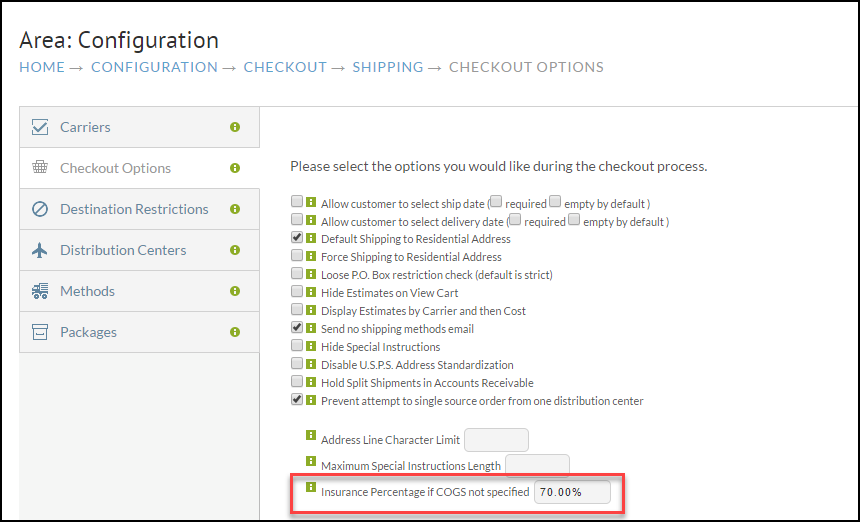The height and width of the screenshot is (522, 860).
Task: Enable Allow customer to select ship date
Action: point(297,201)
